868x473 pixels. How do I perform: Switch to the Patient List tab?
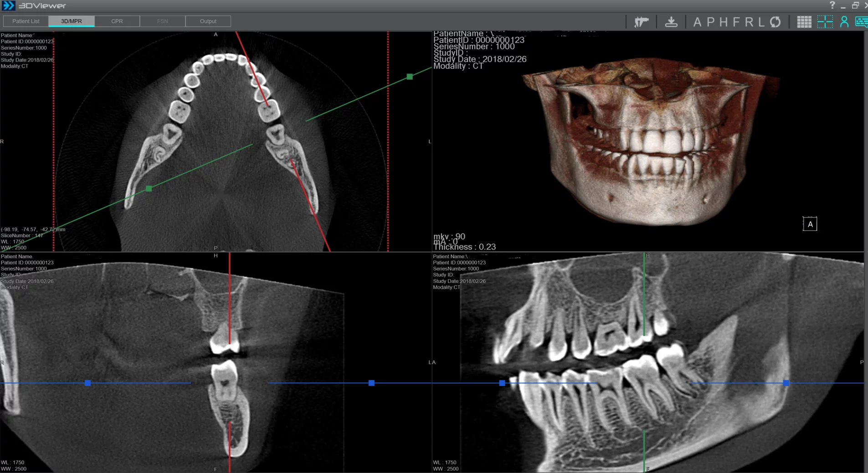(x=26, y=21)
